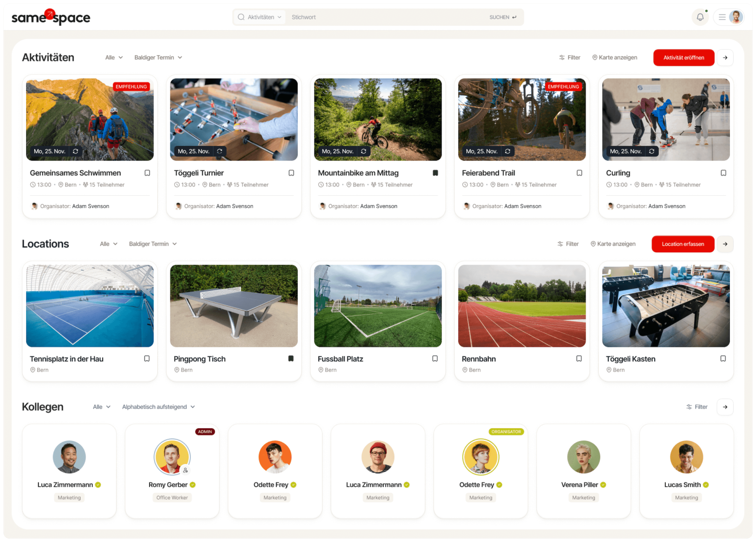
Task: Click the arrow button beside Location erfassen
Action: pyautogui.click(x=725, y=244)
